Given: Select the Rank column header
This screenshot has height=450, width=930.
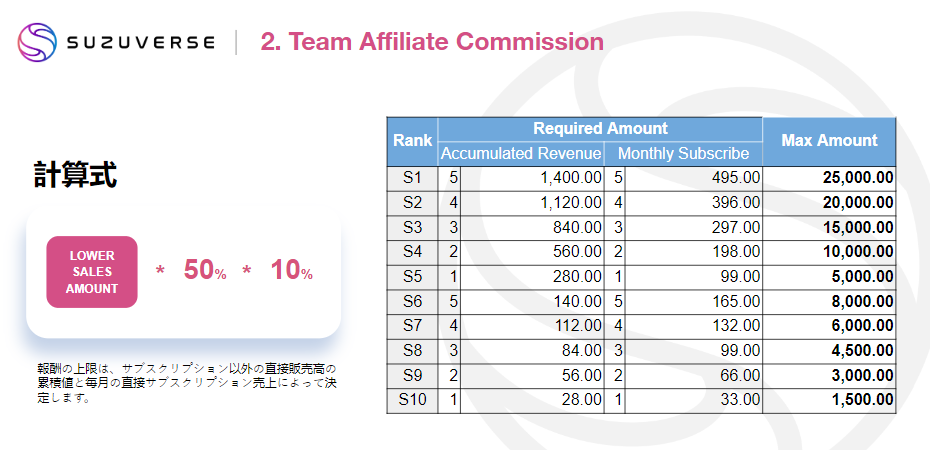Looking at the screenshot, I should pyautogui.click(x=412, y=142).
